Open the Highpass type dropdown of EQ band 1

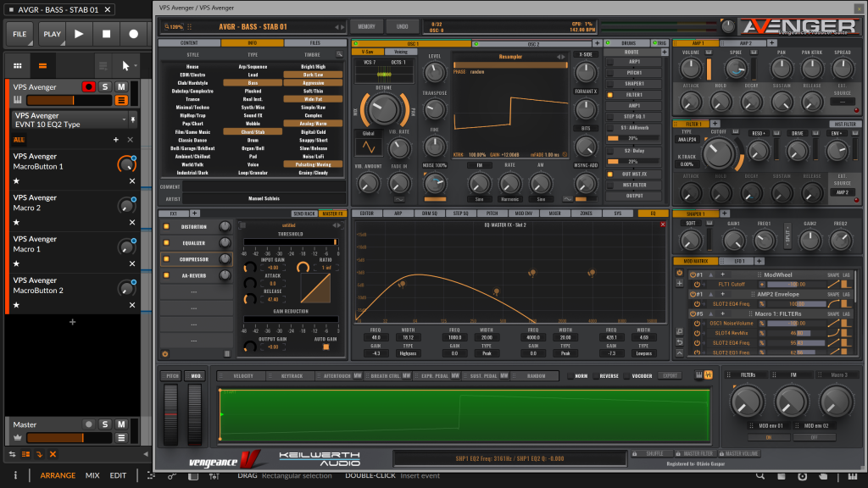pos(408,353)
